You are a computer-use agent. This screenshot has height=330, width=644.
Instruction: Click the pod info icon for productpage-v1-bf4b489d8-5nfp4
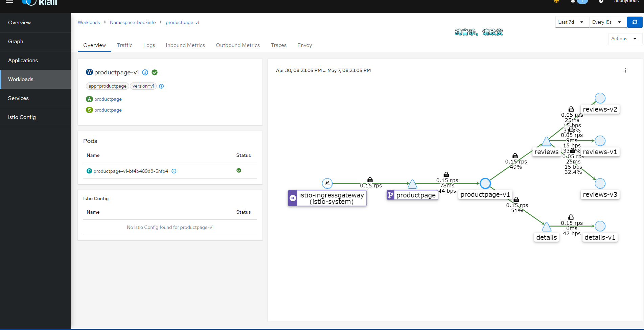(x=174, y=171)
